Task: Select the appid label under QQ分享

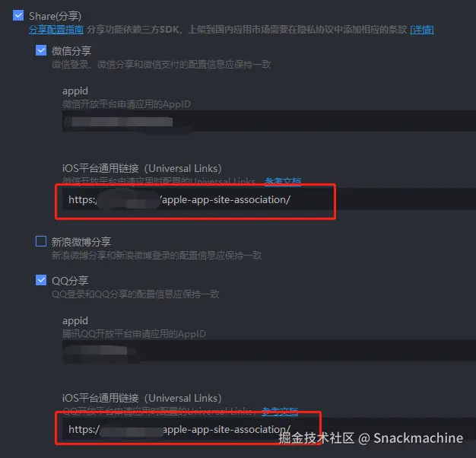Action: 75,321
